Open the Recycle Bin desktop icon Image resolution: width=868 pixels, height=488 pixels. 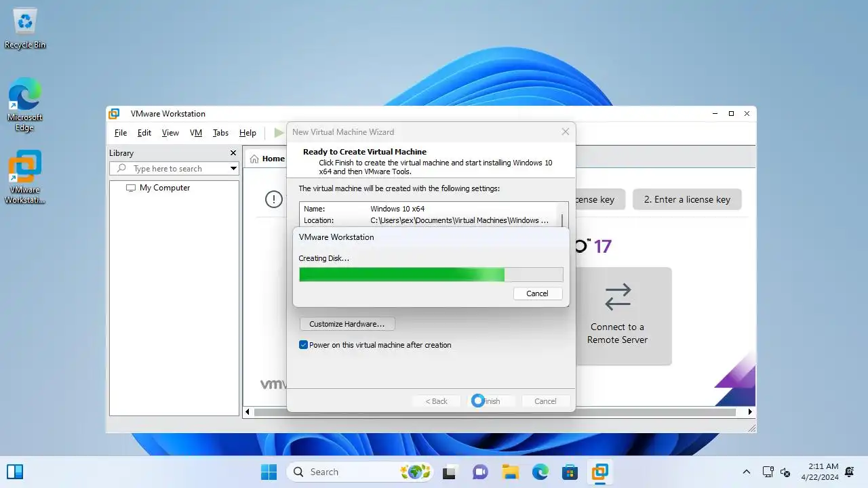25,28
